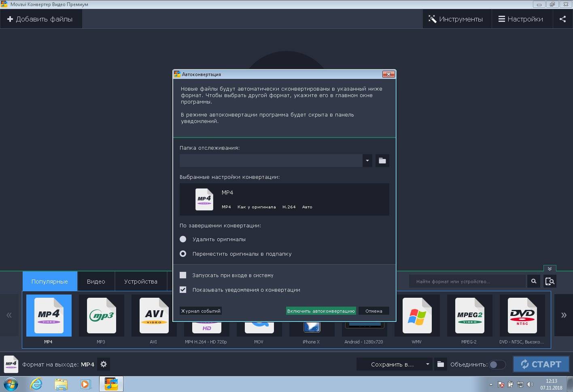Choose the AVI video format preset

pyautogui.click(x=154, y=316)
